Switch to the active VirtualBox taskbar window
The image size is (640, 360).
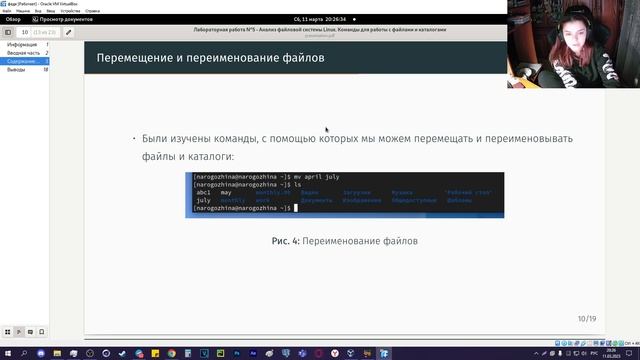[x=384, y=353]
